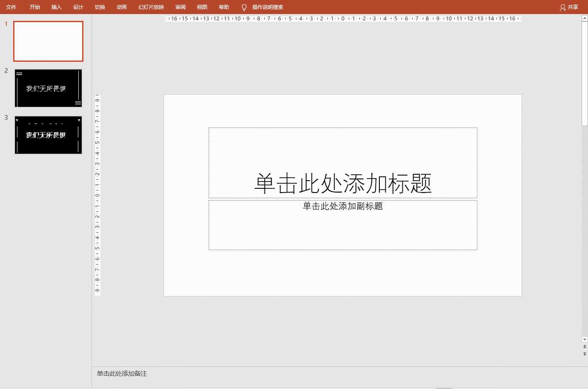The image size is (588, 389).
Task: Click the 单击此处添加副标题 subtitle placeholder
Action: (343, 225)
